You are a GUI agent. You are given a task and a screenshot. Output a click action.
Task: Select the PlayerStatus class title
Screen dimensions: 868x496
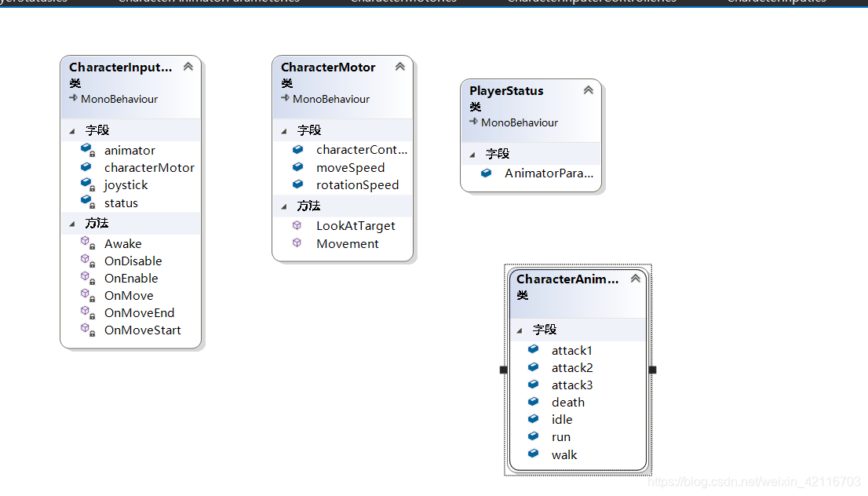point(506,91)
